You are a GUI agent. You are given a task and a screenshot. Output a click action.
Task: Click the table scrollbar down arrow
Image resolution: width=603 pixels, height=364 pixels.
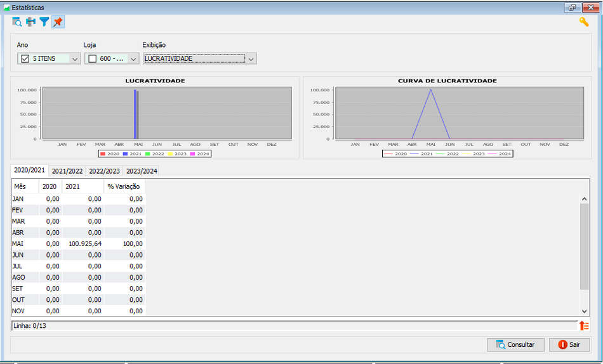pos(584,311)
